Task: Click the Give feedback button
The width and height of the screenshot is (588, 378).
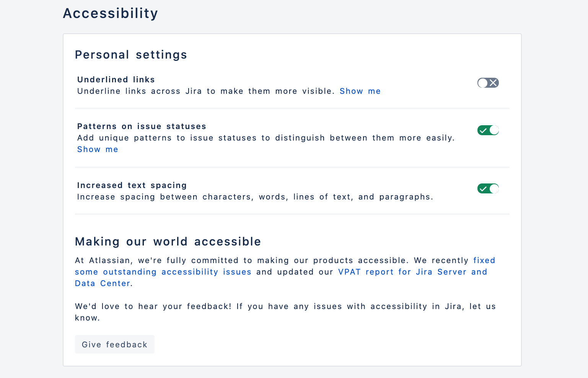Action: (115, 344)
